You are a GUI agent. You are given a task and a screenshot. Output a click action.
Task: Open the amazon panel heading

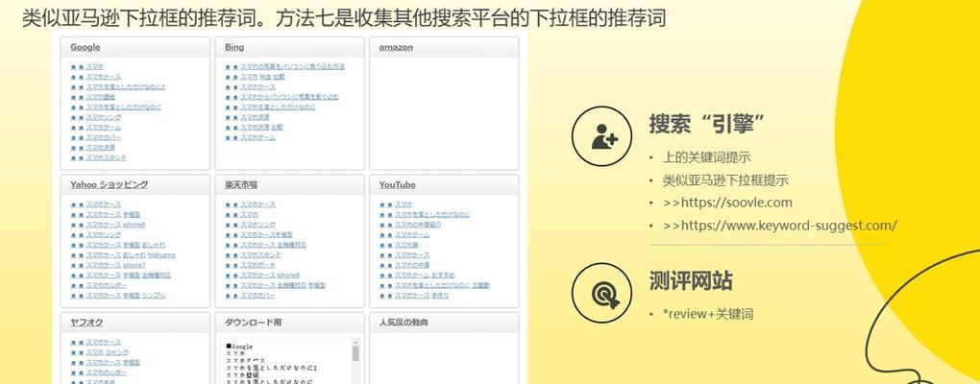(396, 47)
